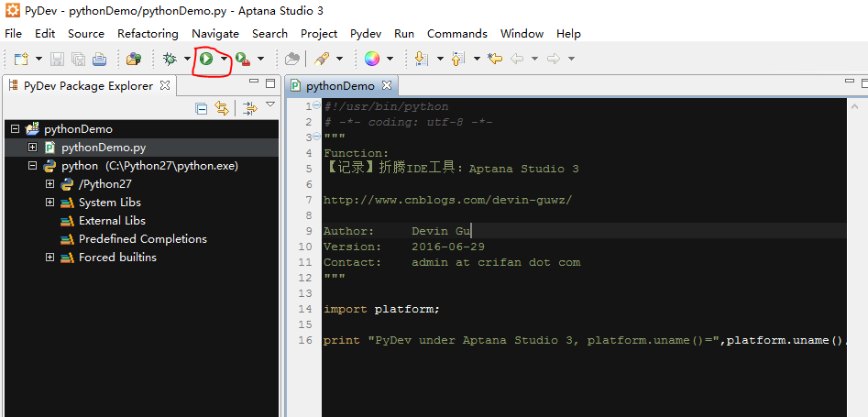Image resolution: width=868 pixels, height=417 pixels.
Task: Open the Navigate menu
Action: point(215,34)
